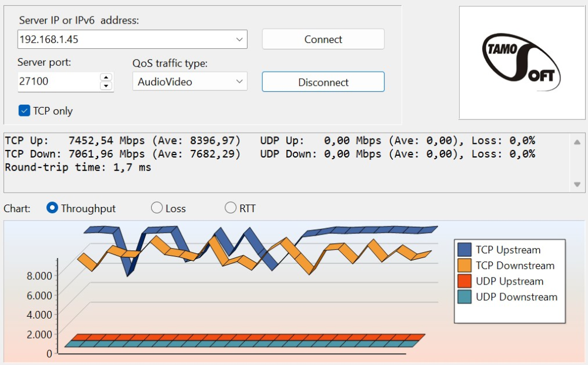This screenshot has width=588, height=365.
Task: Expand the server IP address dropdown
Action: (239, 39)
